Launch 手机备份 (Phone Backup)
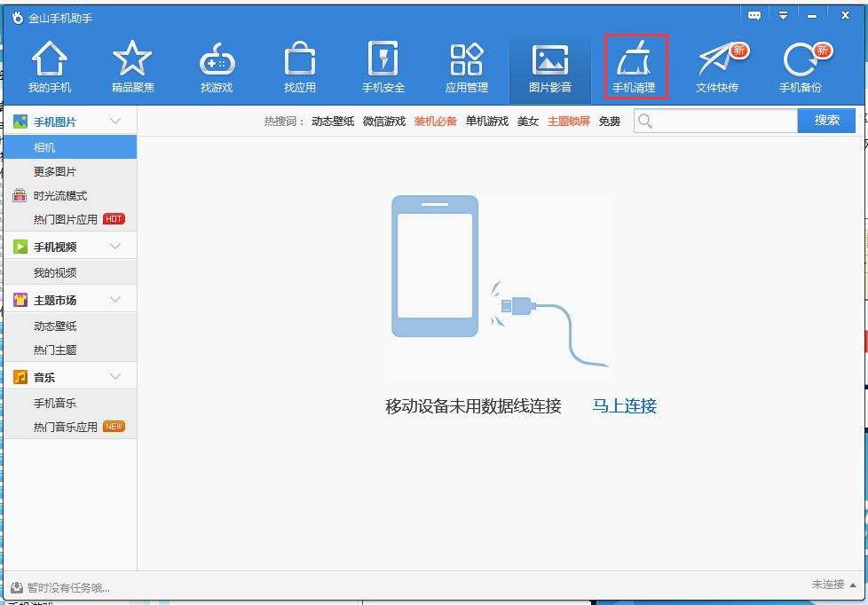Screen dimensions: 868x605 (x=801, y=64)
